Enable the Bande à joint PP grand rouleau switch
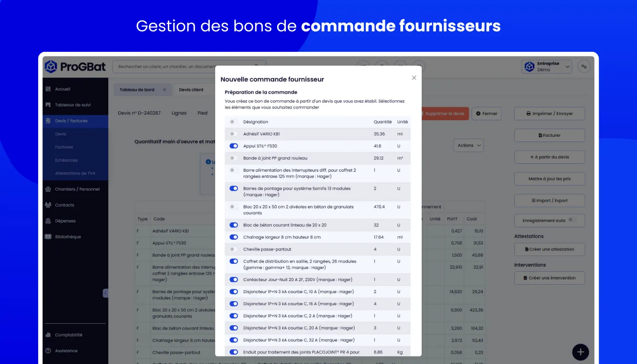637x364 pixels. [234, 158]
